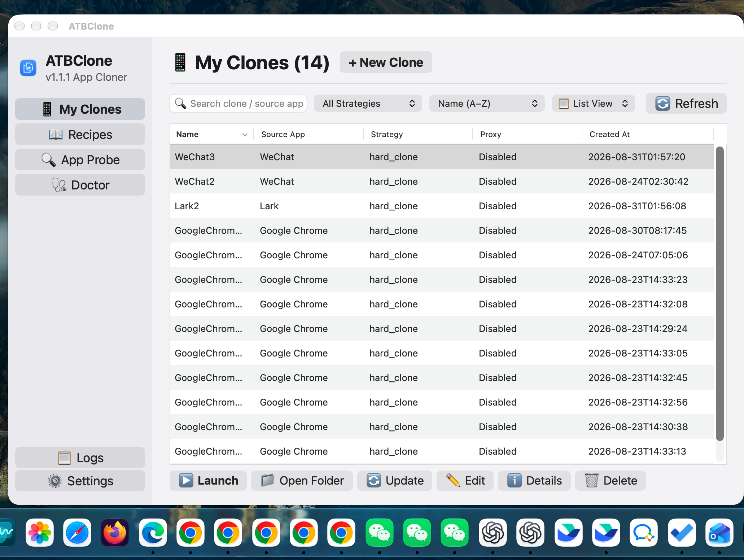Open Settings in the sidebar
The height and width of the screenshot is (560, 744).
(x=80, y=481)
